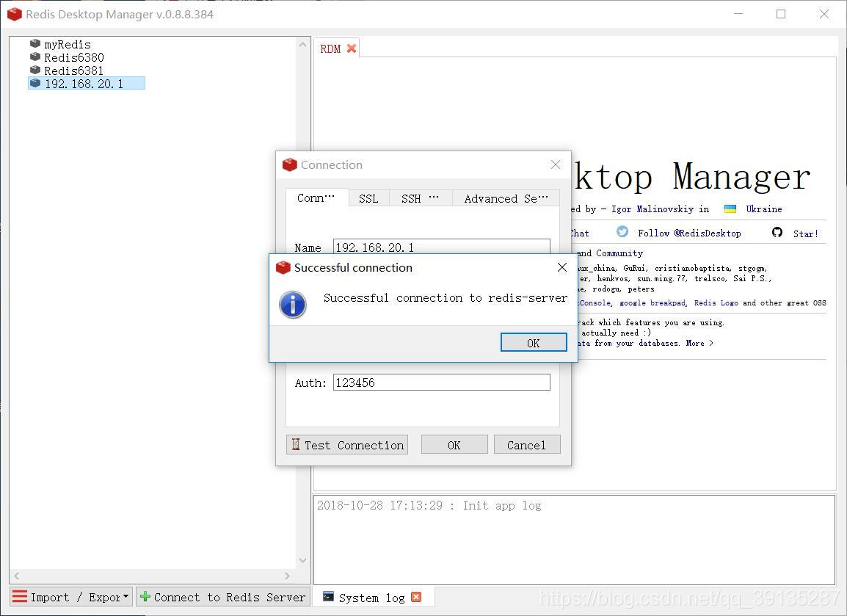Select Redis6381 in the connection tree

(73, 70)
